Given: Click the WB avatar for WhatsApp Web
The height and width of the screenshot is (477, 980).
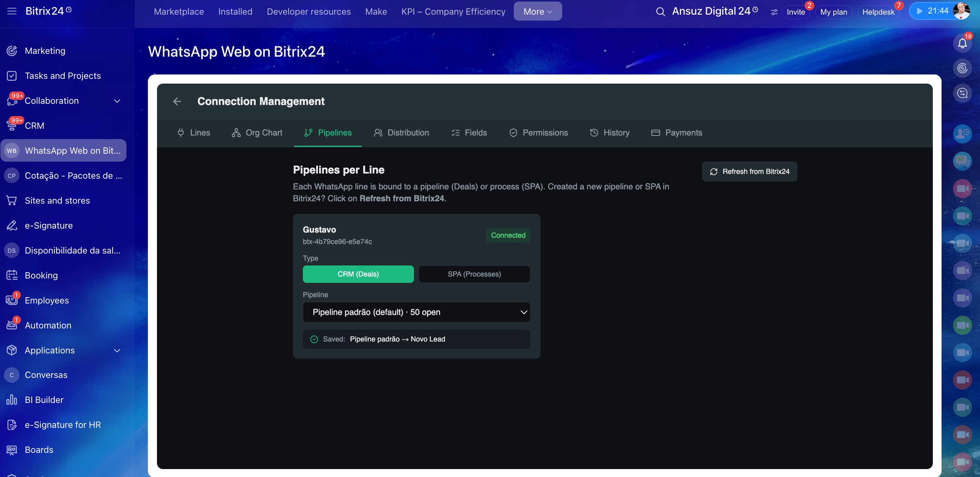Looking at the screenshot, I should (12, 151).
